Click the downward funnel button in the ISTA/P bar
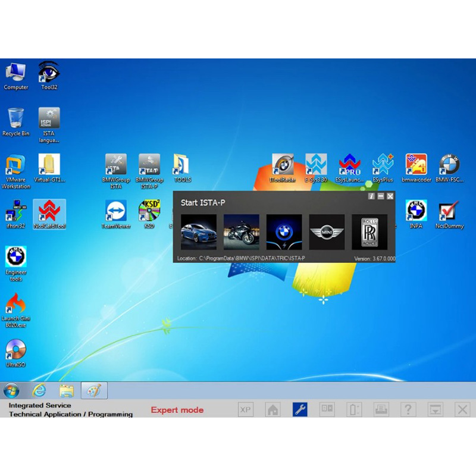This screenshot has height=476, width=476. (436, 410)
